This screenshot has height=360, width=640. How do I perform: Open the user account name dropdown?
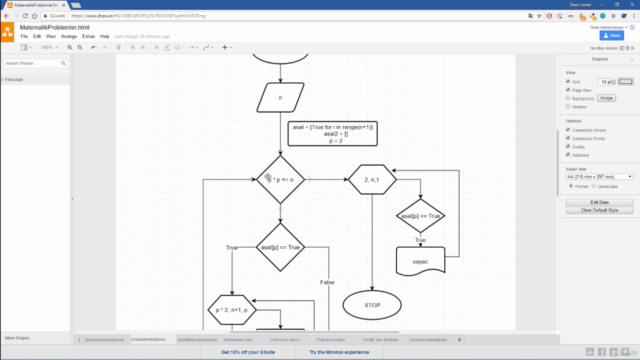pyautogui.click(x=609, y=27)
